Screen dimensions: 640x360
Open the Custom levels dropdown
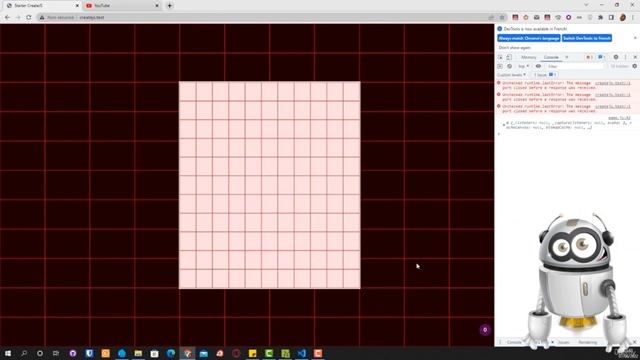pos(511,75)
